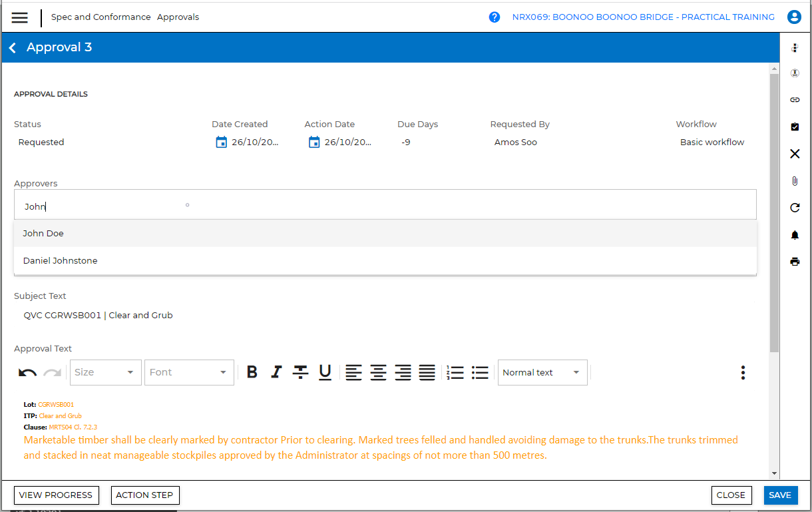Toggle italic text formatting
Viewport: 812px width, 512px height.
tap(276, 372)
